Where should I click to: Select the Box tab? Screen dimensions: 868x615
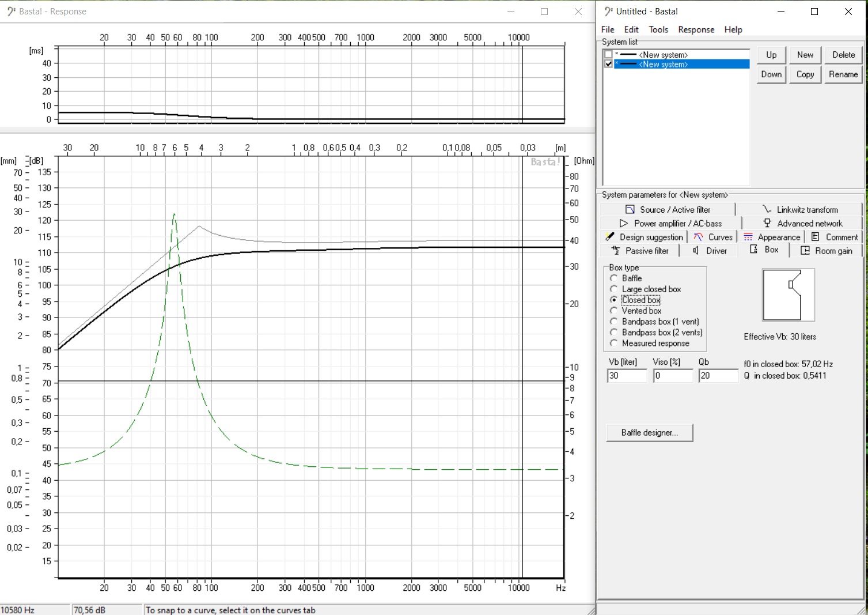(x=764, y=250)
